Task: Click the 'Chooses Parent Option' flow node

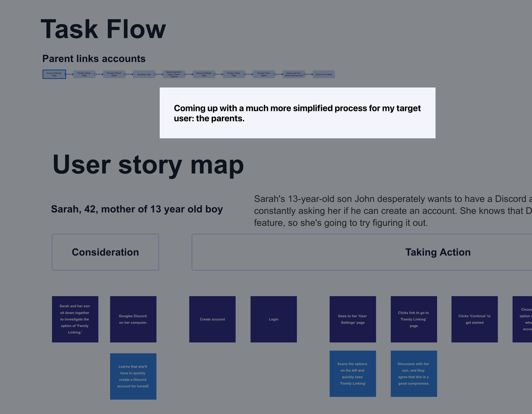Action: pos(114,74)
